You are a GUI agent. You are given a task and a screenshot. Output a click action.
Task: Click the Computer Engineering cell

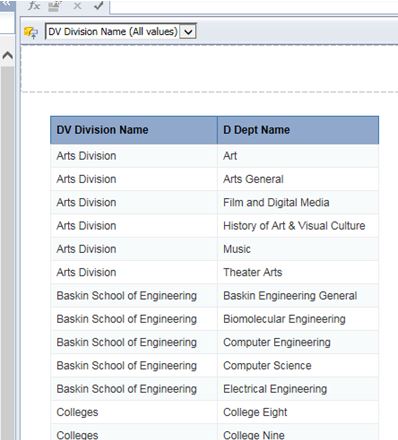(x=298, y=342)
